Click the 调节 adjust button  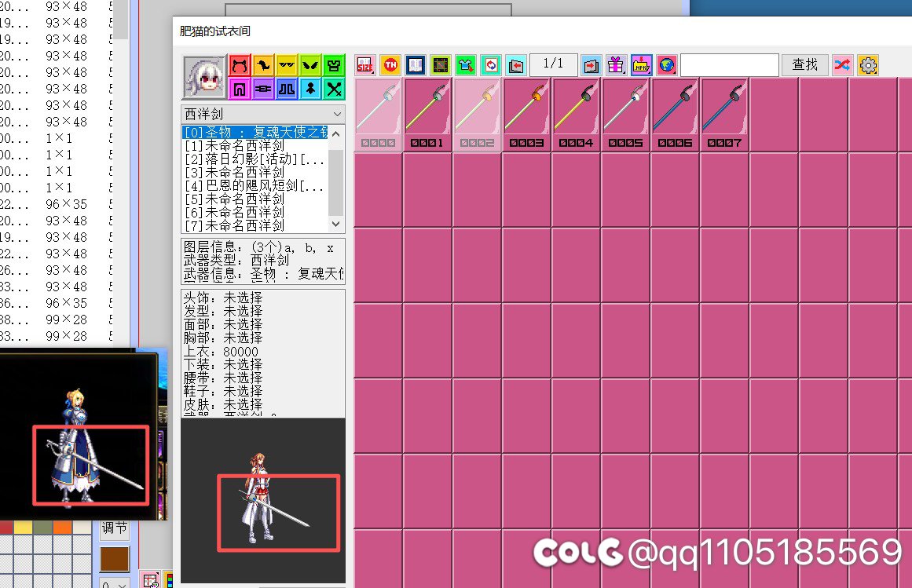[114, 528]
